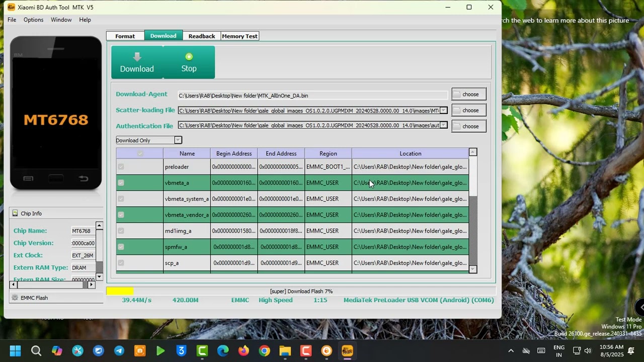This screenshot has height=362, width=644.
Task: Toggle the md1img_a row checkbox
Action: coord(121,231)
